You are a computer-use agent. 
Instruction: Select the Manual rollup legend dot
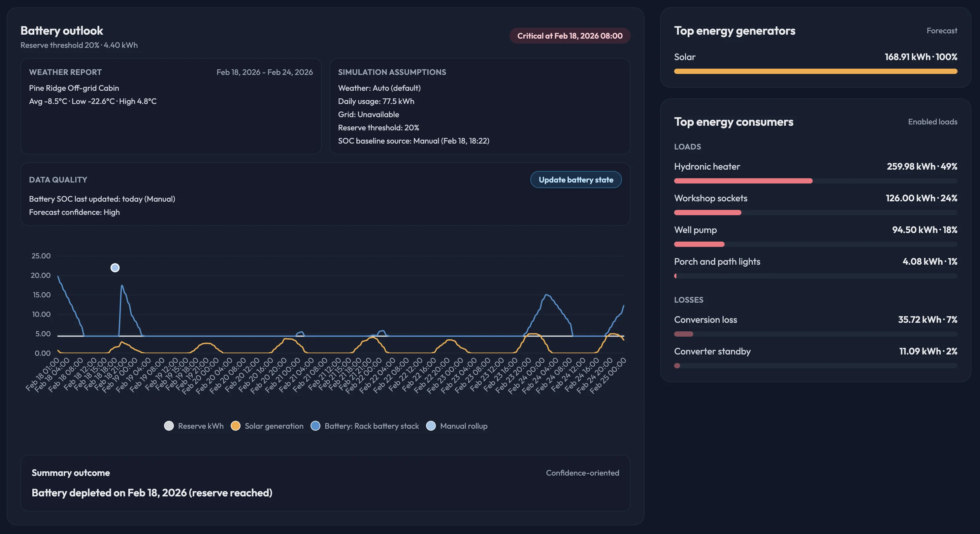[431, 426]
